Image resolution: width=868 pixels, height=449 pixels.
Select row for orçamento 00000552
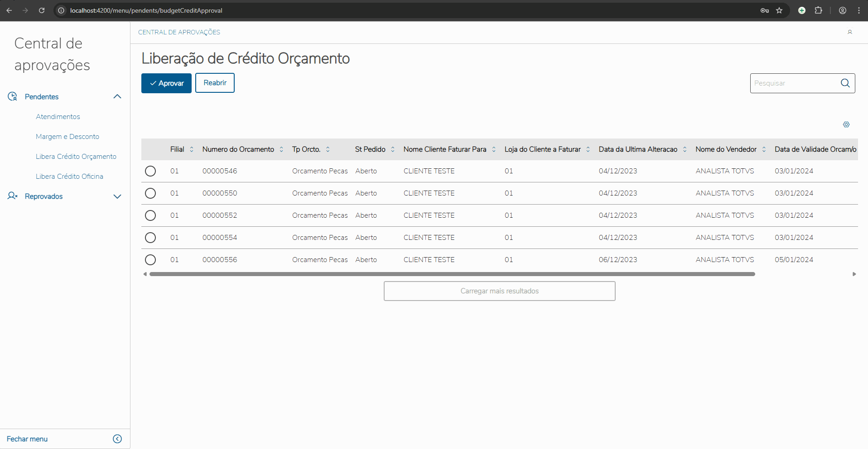pyautogui.click(x=150, y=215)
